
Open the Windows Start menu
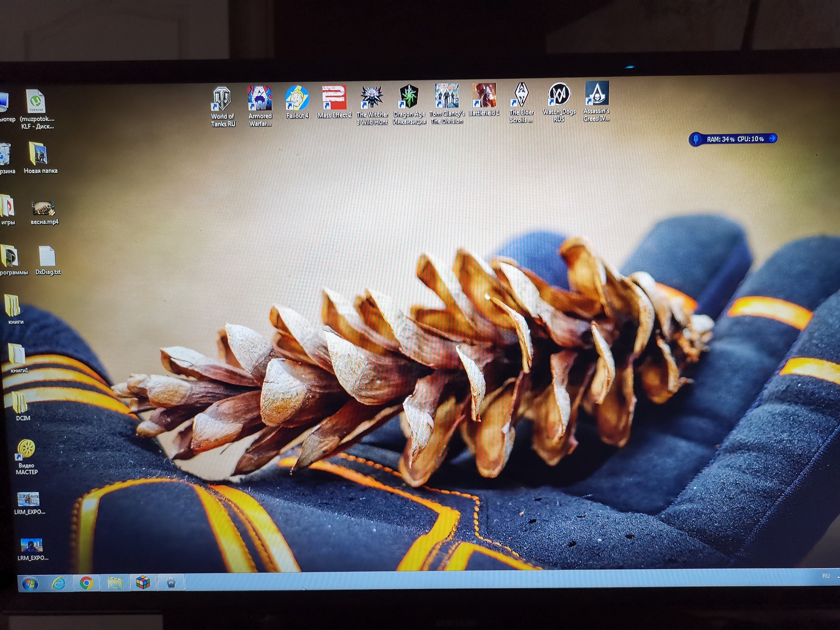[x=30, y=583]
